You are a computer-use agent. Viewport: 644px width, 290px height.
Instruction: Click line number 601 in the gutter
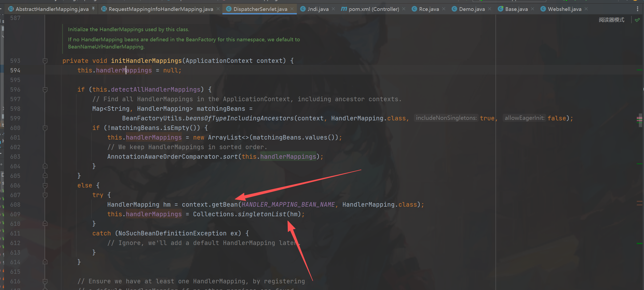[15, 137]
